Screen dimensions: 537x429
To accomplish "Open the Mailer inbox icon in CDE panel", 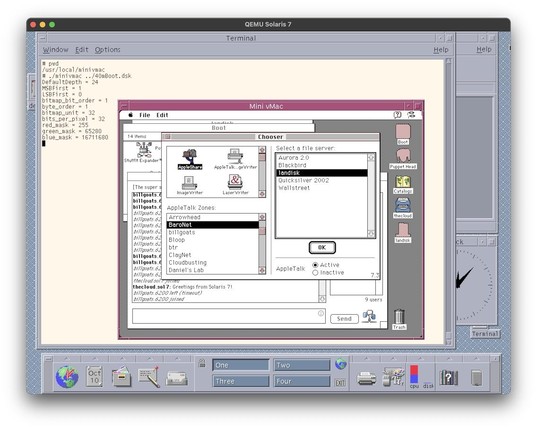I will [x=177, y=379].
